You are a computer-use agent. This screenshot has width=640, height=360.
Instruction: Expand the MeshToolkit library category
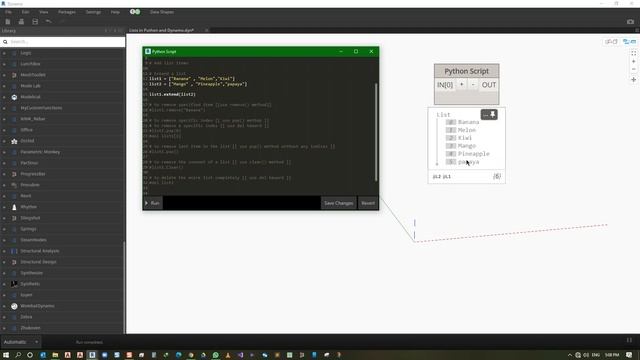(4, 75)
